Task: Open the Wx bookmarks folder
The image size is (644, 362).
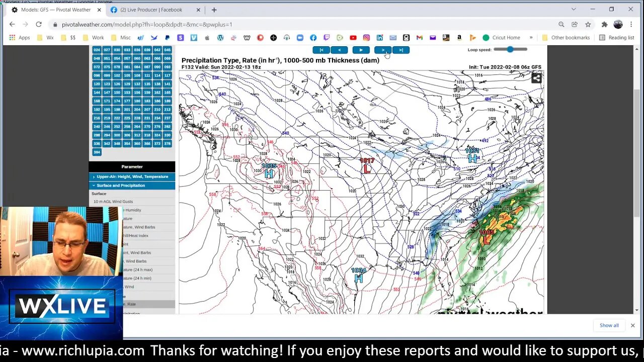Action: coord(45,38)
